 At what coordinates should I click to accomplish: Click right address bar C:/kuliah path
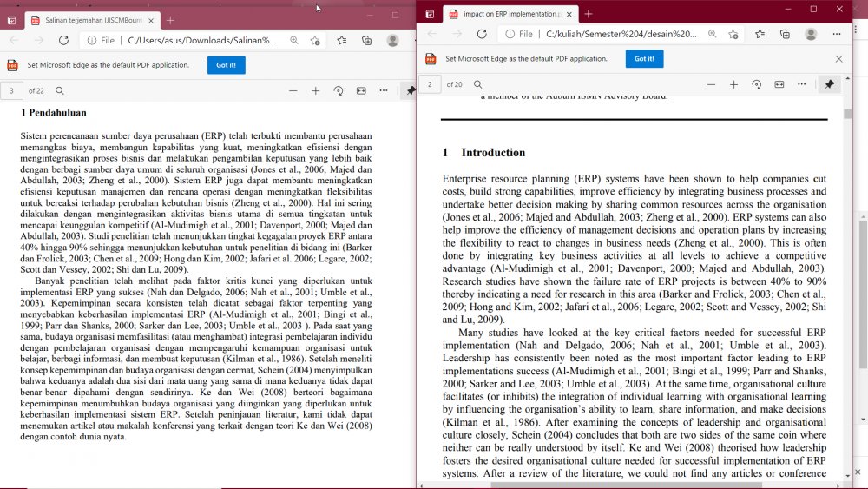(x=621, y=34)
